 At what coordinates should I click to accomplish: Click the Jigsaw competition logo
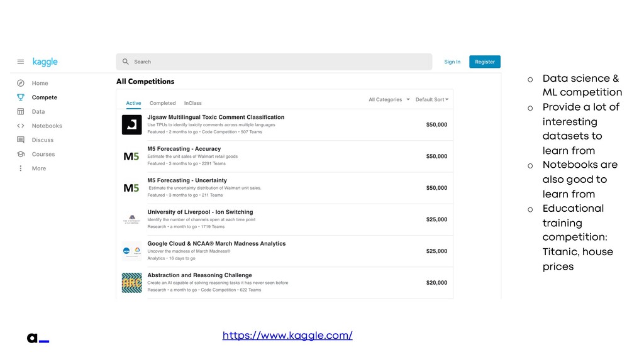(x=132, y=125)
